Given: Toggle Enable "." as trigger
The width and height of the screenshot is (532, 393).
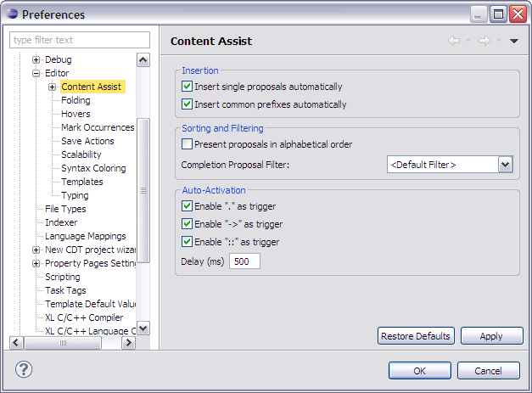Looking at the screenshot, I should pyautogui.click(x=187, y=205).
